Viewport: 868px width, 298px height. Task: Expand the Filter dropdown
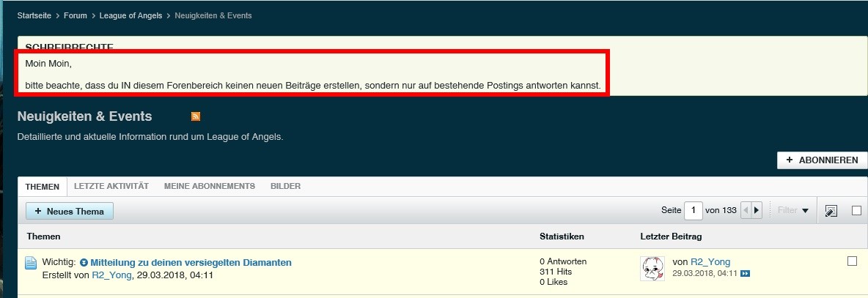[793, 210]
